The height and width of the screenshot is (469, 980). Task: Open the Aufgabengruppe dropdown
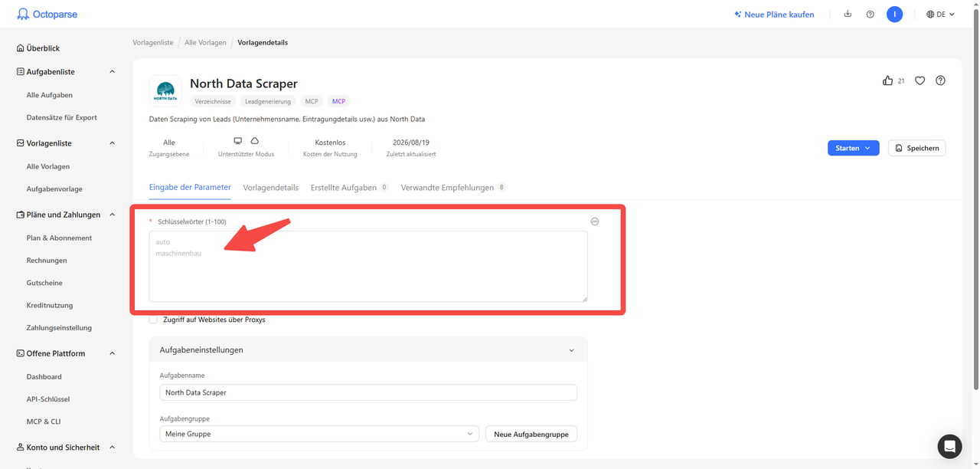click(x=319, y=434)
